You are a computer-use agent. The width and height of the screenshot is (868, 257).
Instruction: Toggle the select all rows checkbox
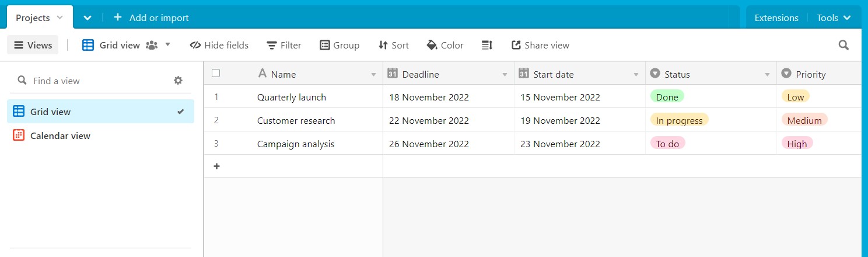tap(216, 74)
